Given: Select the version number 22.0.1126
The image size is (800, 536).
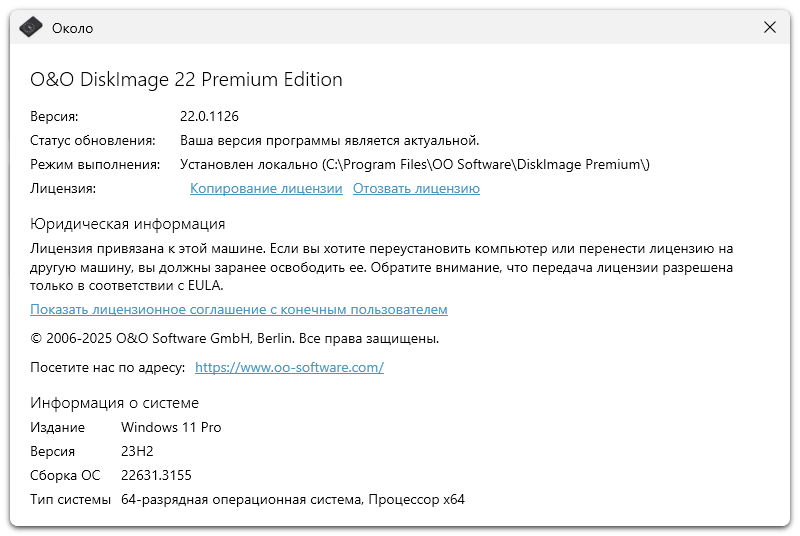Looking at the screenshot, I should [209, 116].
